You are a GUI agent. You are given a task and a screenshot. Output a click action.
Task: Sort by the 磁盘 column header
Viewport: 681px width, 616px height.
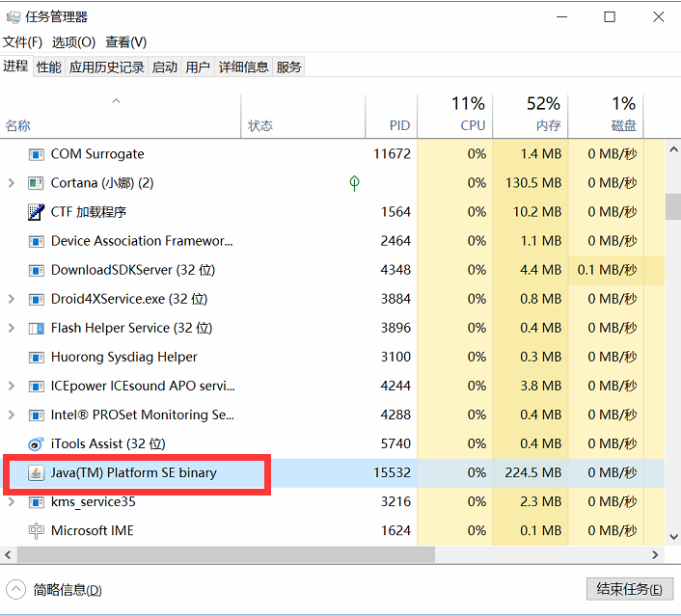click(606, 116)
